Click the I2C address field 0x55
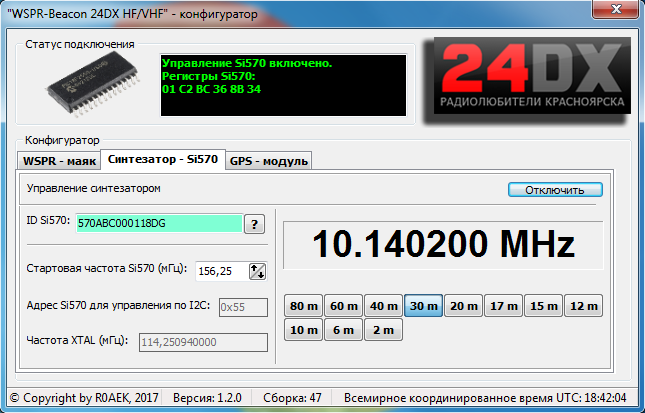This screenshot has height=413, width=645. click(243, 307)
